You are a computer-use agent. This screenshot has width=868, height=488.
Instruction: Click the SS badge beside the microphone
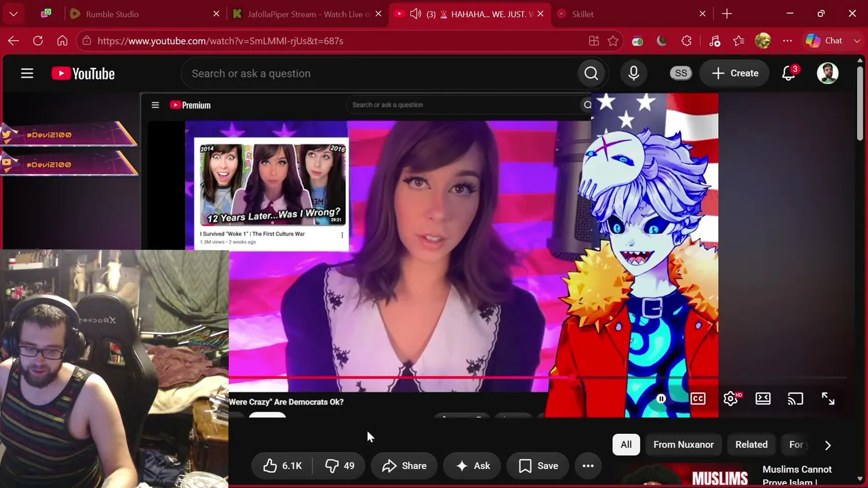(x=681, y=73)
